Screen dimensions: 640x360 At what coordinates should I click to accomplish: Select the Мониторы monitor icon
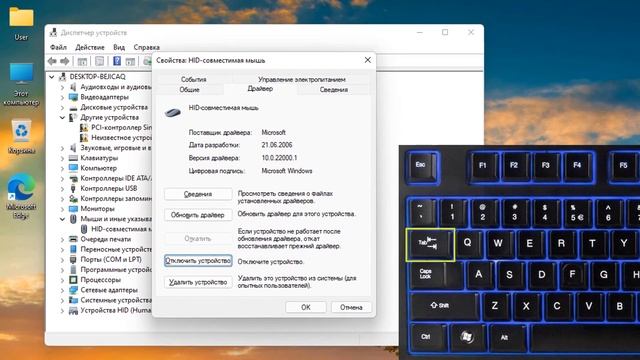click(73, 209)
